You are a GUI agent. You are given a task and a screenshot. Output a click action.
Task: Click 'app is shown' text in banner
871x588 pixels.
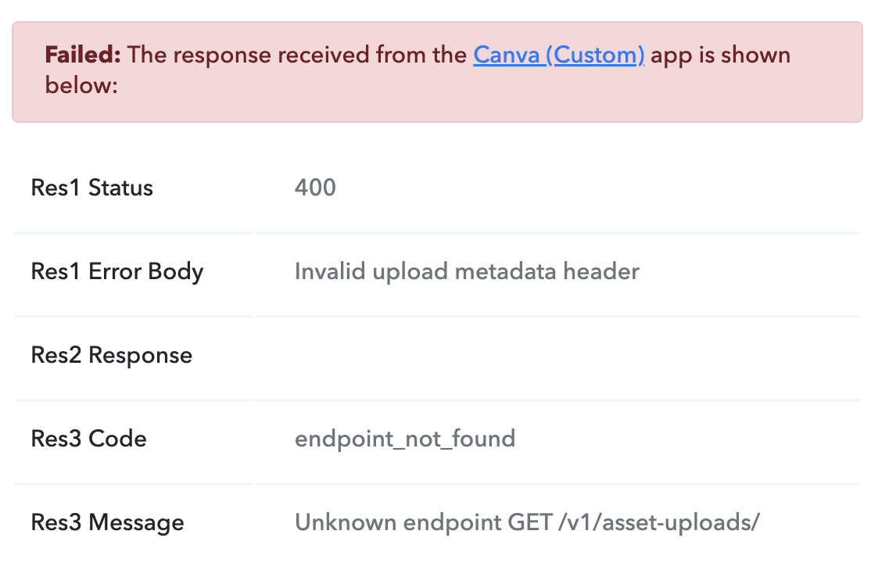pos(720,55)
